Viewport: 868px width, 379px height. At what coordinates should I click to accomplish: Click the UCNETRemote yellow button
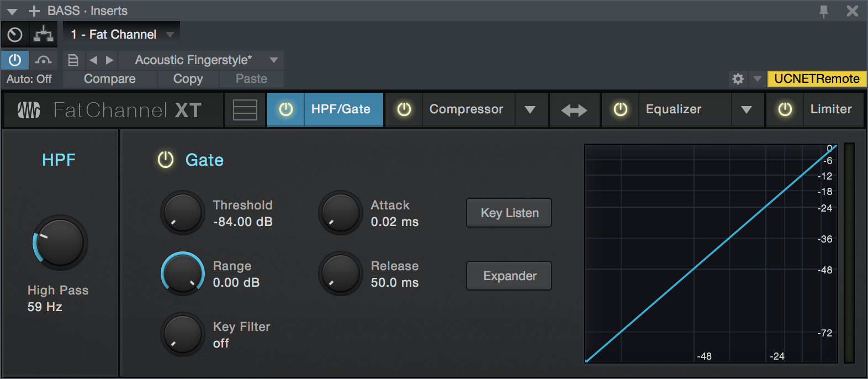[817, 79]
